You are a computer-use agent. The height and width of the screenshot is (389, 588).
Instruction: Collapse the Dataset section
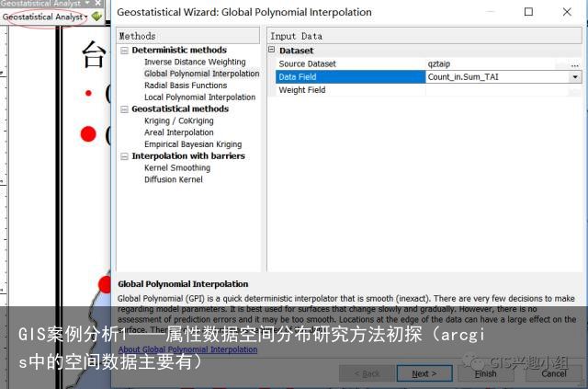(272, 50)
